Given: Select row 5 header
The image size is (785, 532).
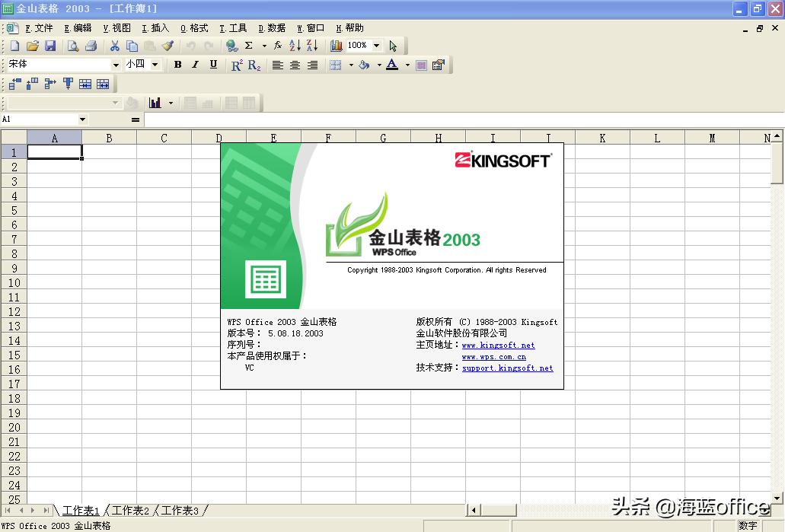Looking at the screenshot, I should point(14,210).
